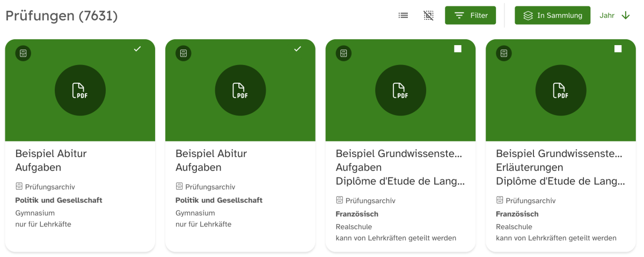Screen dimensions: 644x257
Task: Uncheck the second Beispiel Abitur card
Action: pyautogui.click(x=298, y=49)
